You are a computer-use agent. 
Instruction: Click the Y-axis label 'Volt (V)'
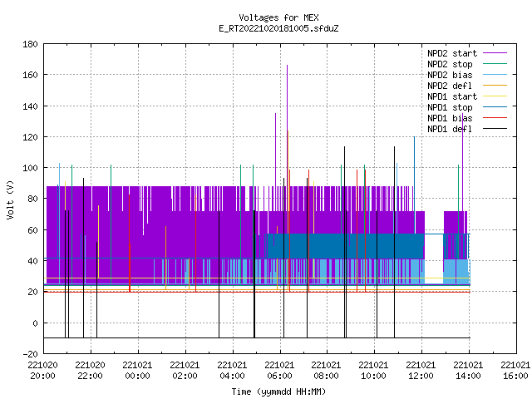[10, 199]
